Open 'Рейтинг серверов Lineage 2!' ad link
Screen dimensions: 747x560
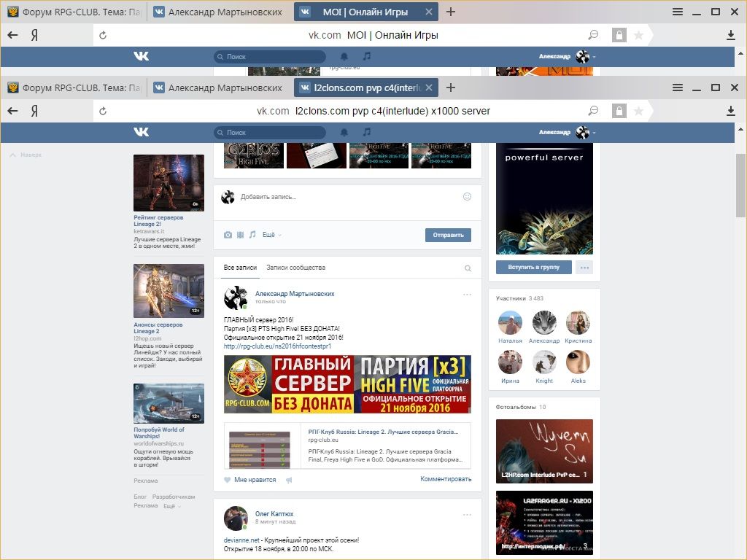pos(158,220)
